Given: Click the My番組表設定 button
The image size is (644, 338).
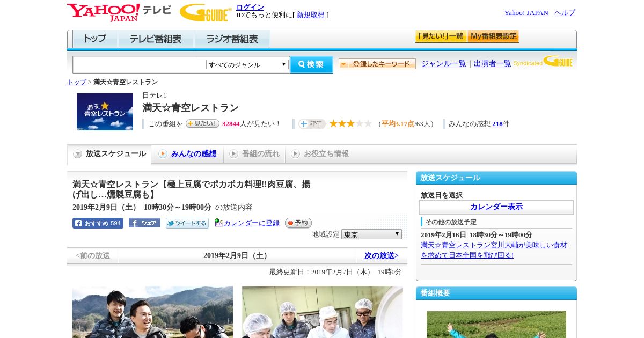Looking at the screenshot, I should (493, 36).
